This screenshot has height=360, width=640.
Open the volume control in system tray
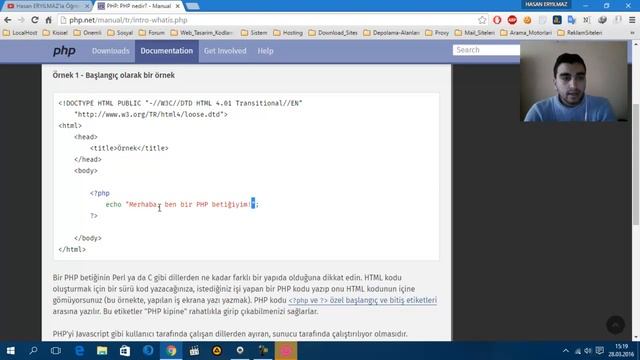coord(588,351)
